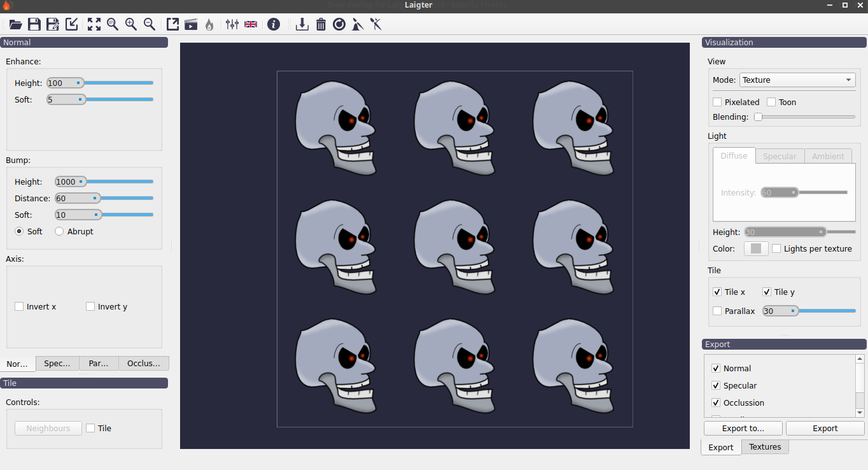Viewport: 868px width, 470px height.
Task: Switch to the Ambient light tab
Action: (x=828, y=156)
